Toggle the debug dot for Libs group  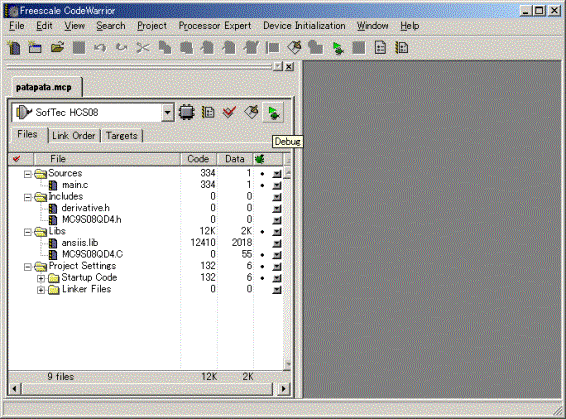(x=262, y=232)
